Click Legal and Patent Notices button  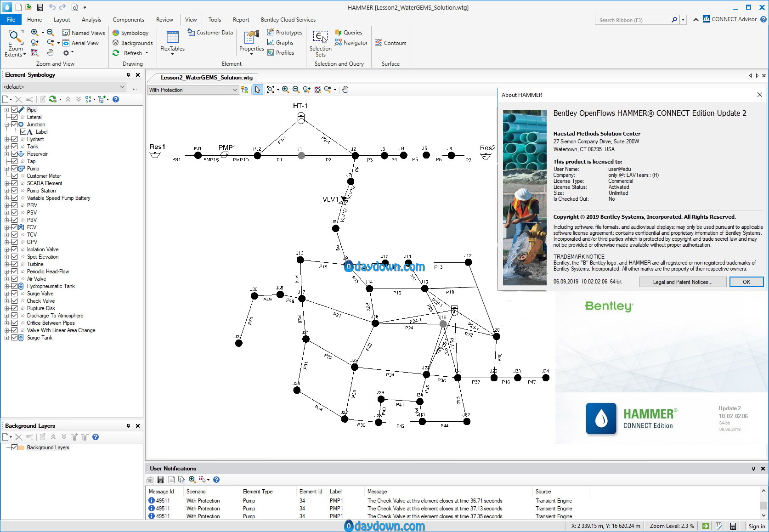click(x=683, y=282)
